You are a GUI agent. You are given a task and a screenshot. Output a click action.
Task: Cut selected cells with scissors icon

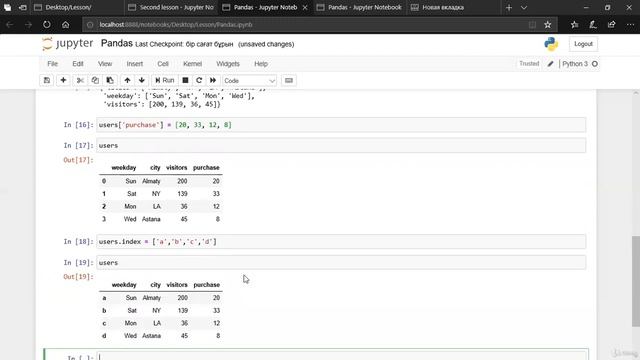(x=80, y=80)
